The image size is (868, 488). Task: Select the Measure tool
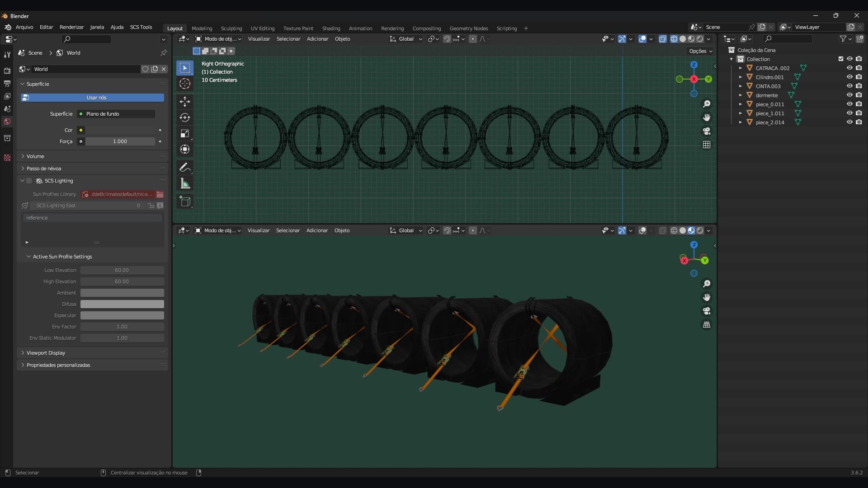click(184, 183)
